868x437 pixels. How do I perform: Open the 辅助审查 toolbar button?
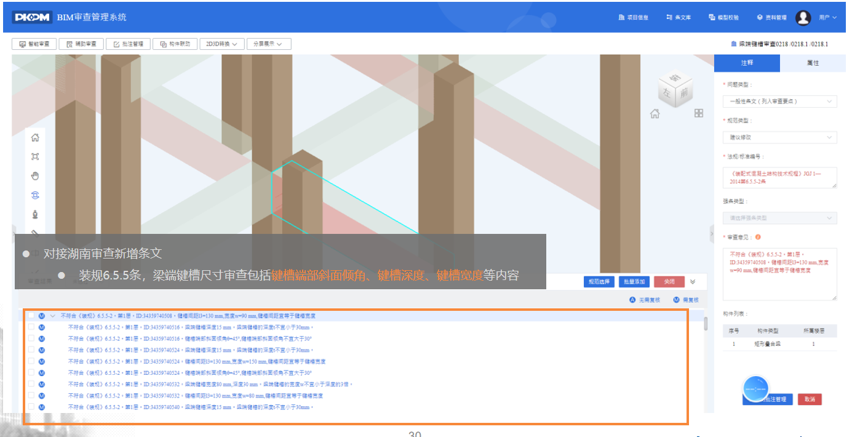[81, 44]
